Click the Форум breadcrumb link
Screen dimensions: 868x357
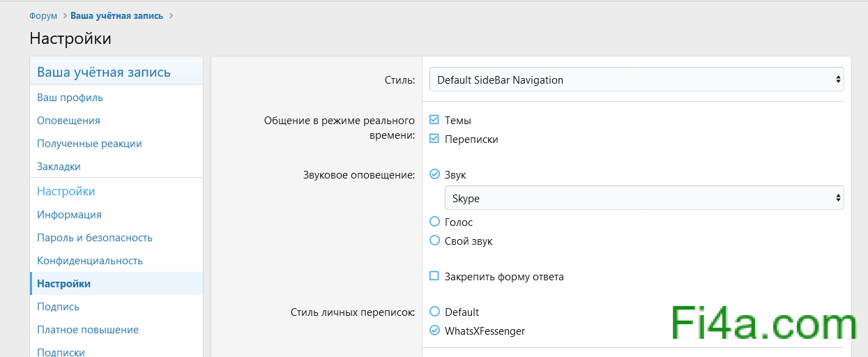pos(43,15)
